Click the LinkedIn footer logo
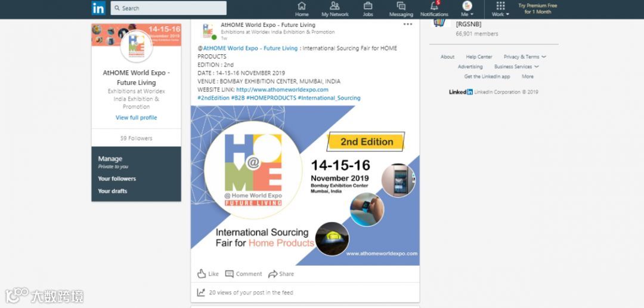This screenshot has height=308, width=644. tap(461, 92)
